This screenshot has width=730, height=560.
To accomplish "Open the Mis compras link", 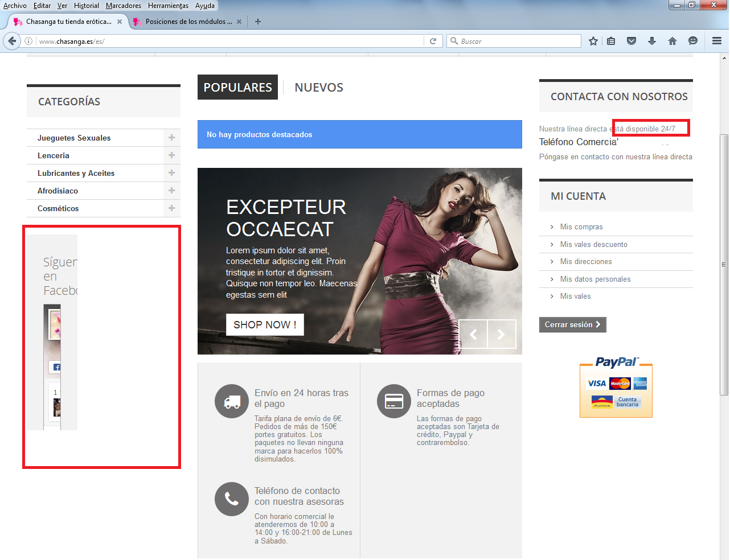I will point(581,227).
